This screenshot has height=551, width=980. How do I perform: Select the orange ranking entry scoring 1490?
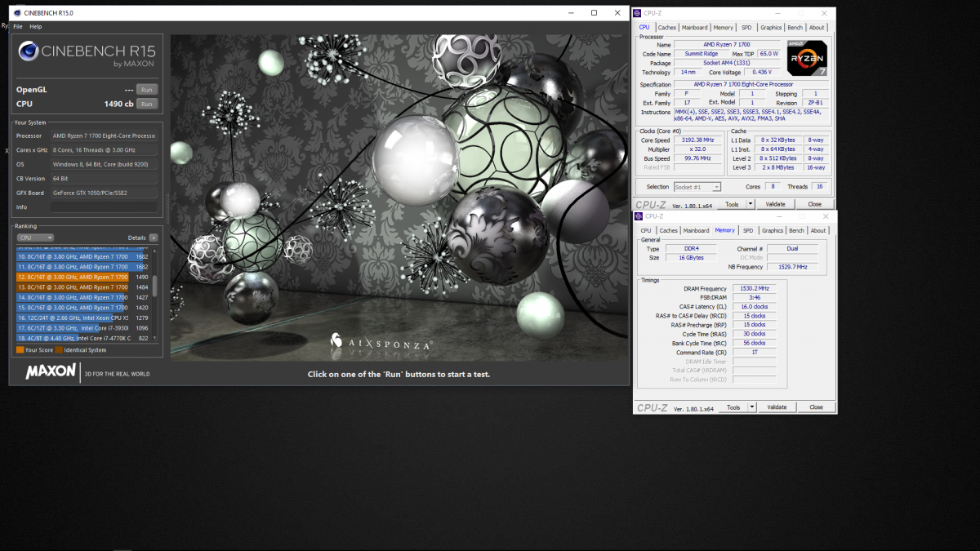point(82,277)
